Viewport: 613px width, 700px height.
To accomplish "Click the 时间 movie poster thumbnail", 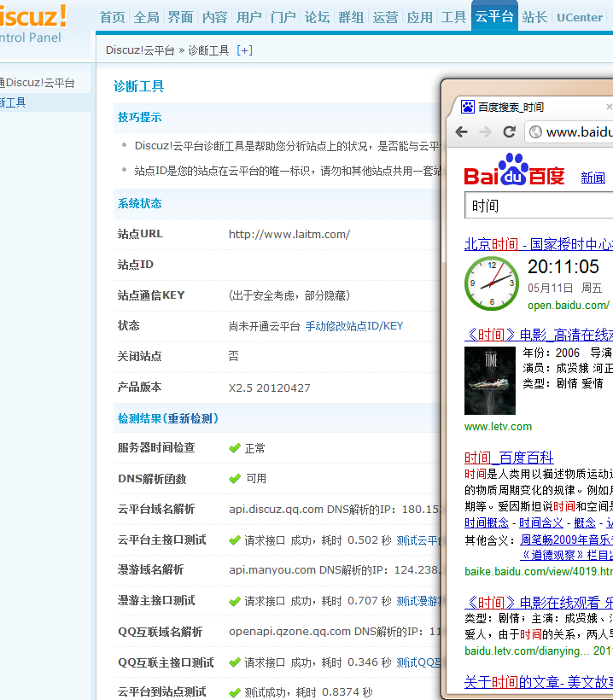I will pos(490,381).
